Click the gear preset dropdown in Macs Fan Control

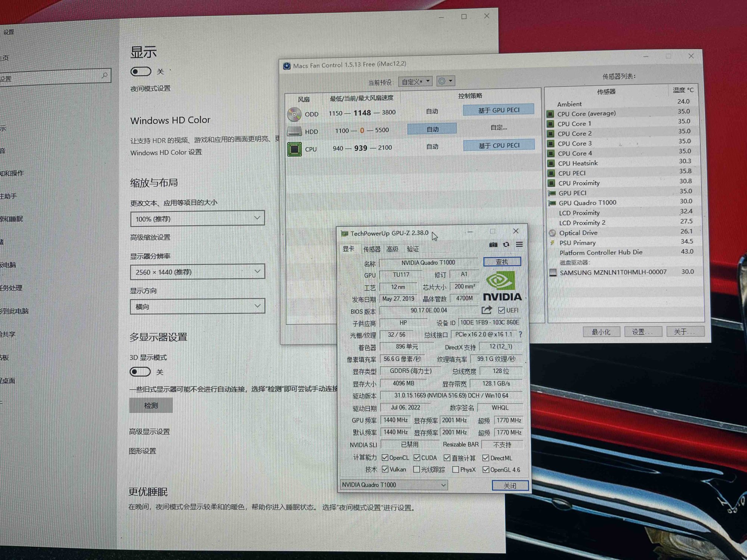pos(445,81)
